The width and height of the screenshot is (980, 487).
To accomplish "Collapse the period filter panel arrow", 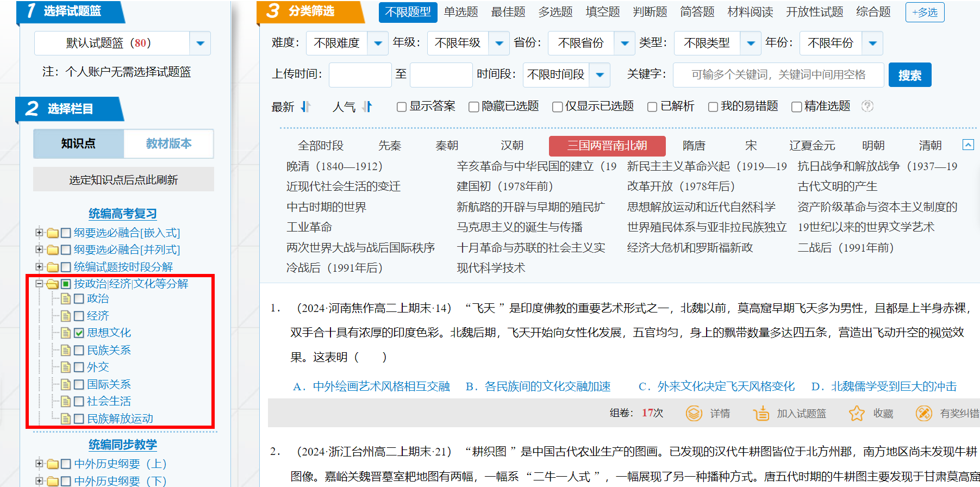I will tap(968, 145).
